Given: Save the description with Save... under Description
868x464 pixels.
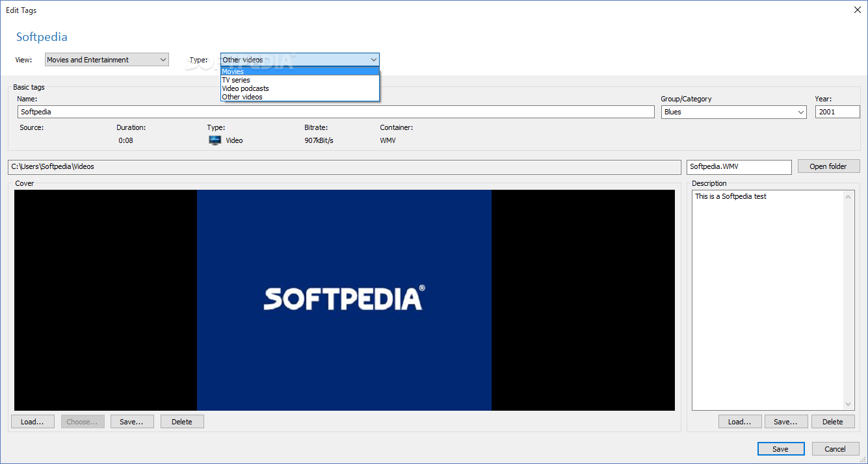Looking at the screenshot, I should click(x=786, y=422).
